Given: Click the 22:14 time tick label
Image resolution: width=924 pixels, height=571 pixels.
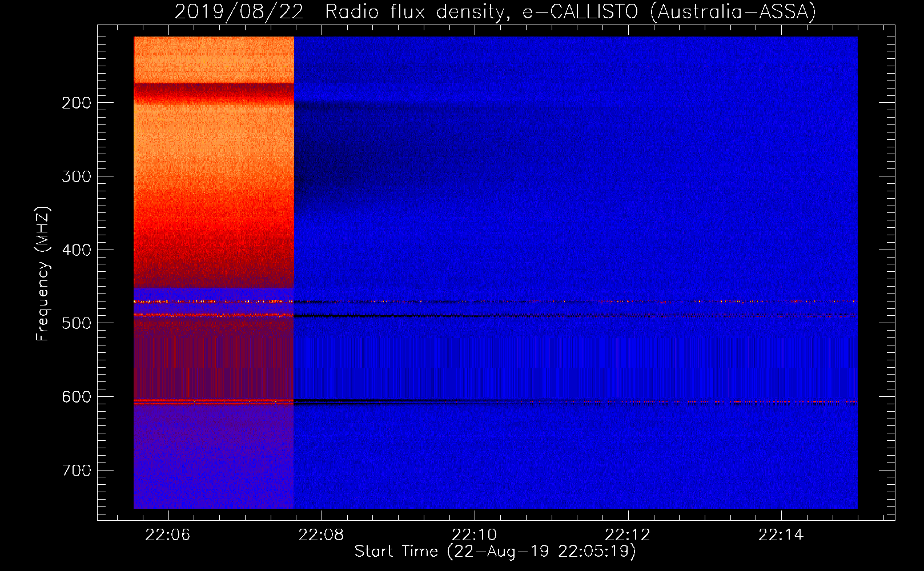Looking at the screenshot, I should (781, 535).
